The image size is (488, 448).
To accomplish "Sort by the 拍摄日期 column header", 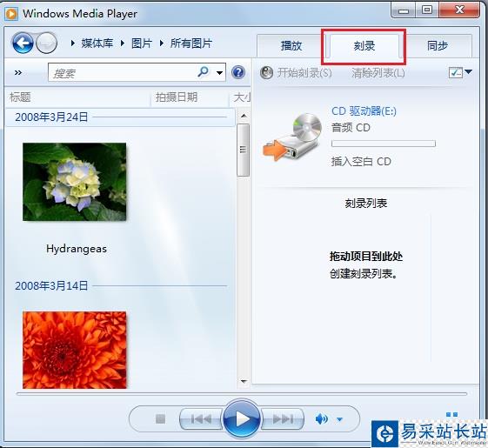I will pyautogui.click(x=190, y=97).
